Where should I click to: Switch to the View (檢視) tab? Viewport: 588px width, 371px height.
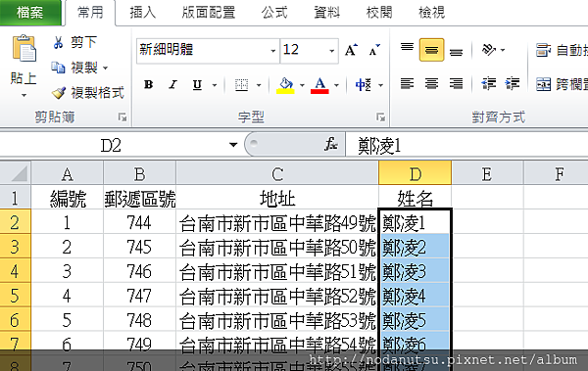(431, 13)
